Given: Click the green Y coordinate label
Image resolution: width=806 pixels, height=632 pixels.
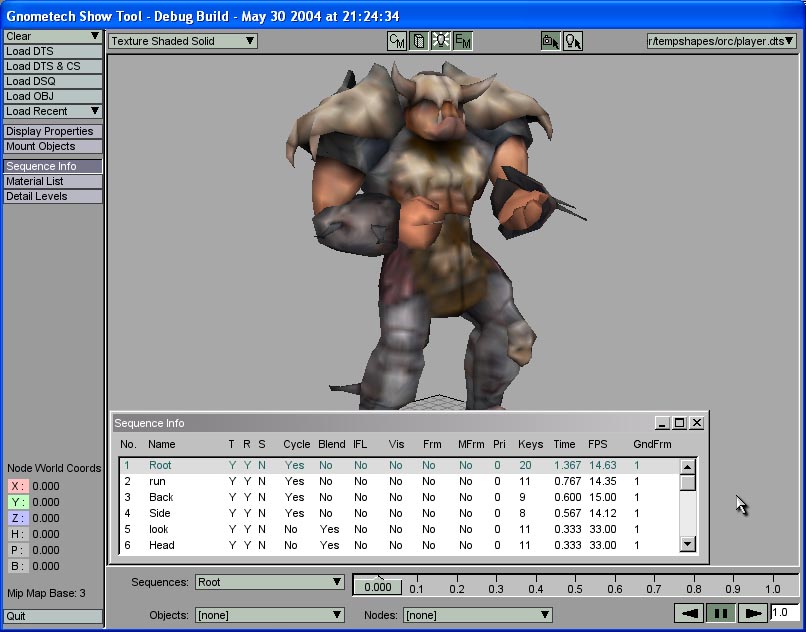Looking at the screenshot, I should click(18, 502).
